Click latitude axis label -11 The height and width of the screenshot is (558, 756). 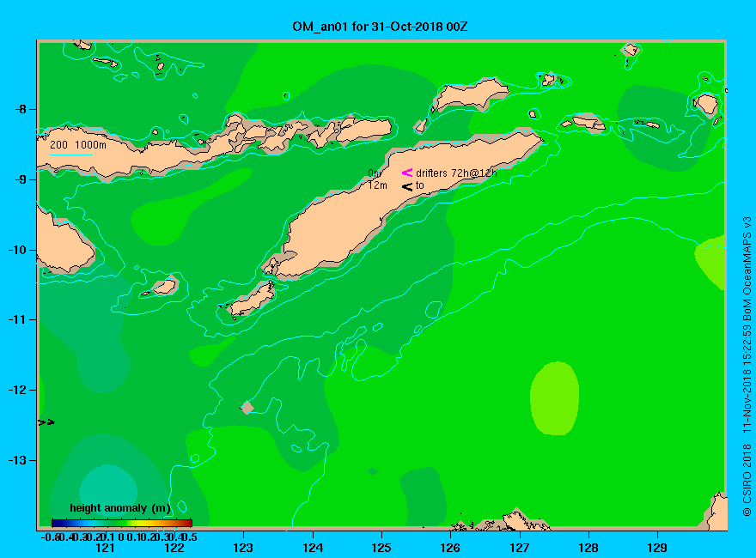(x=18, y=319)
